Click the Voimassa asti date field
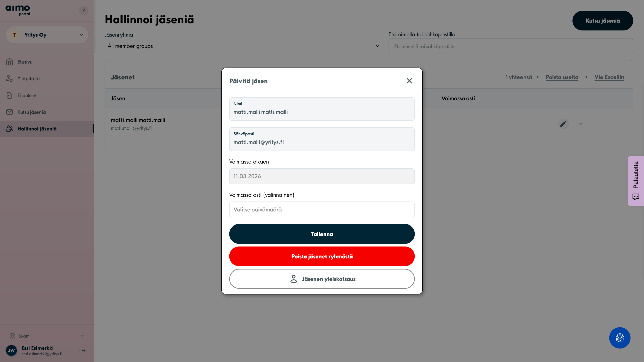The image size is (644, 362). (x=322, y=210)
